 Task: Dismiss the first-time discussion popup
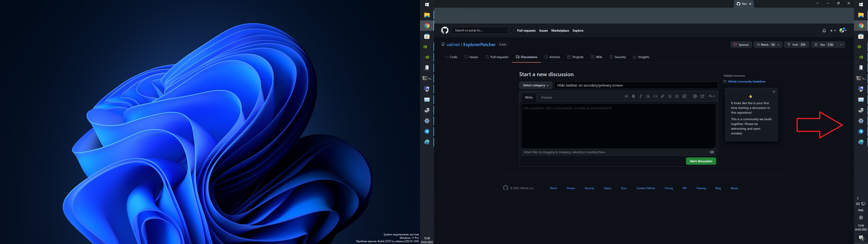point(774,92)
